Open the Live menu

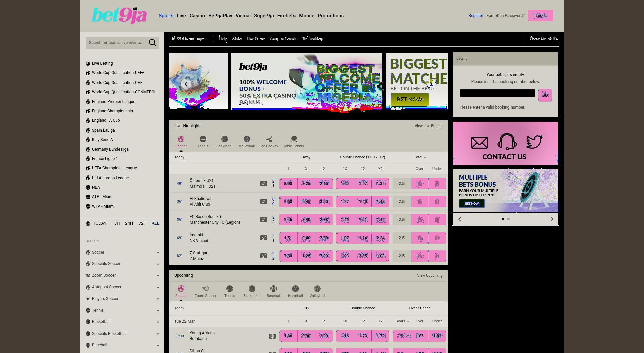pyautogui.click(x=181, y=16)
